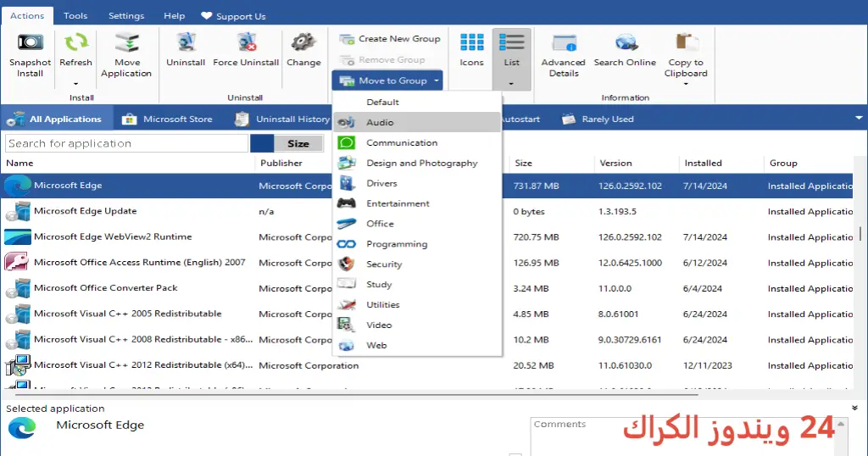
Task: Click the Refresh arrows icon
Action: pos(75,42)
